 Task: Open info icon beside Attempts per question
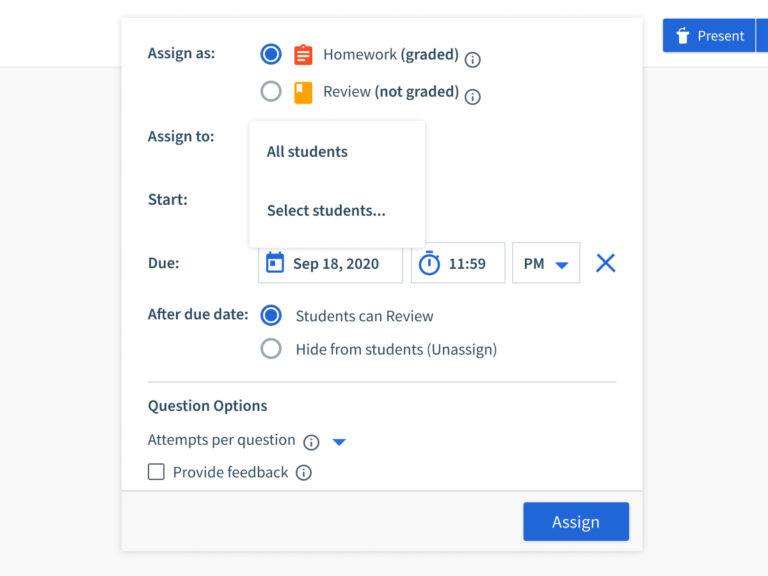pos(311,442)
